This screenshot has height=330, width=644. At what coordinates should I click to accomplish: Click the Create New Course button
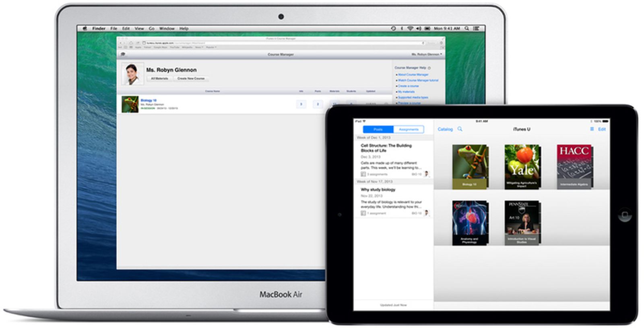point(191,78)
